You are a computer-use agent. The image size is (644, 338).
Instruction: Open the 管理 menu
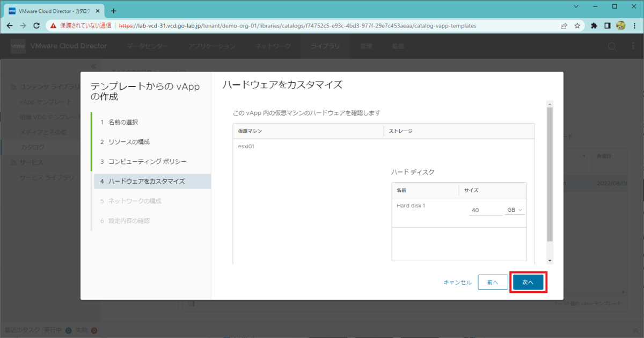366,46
